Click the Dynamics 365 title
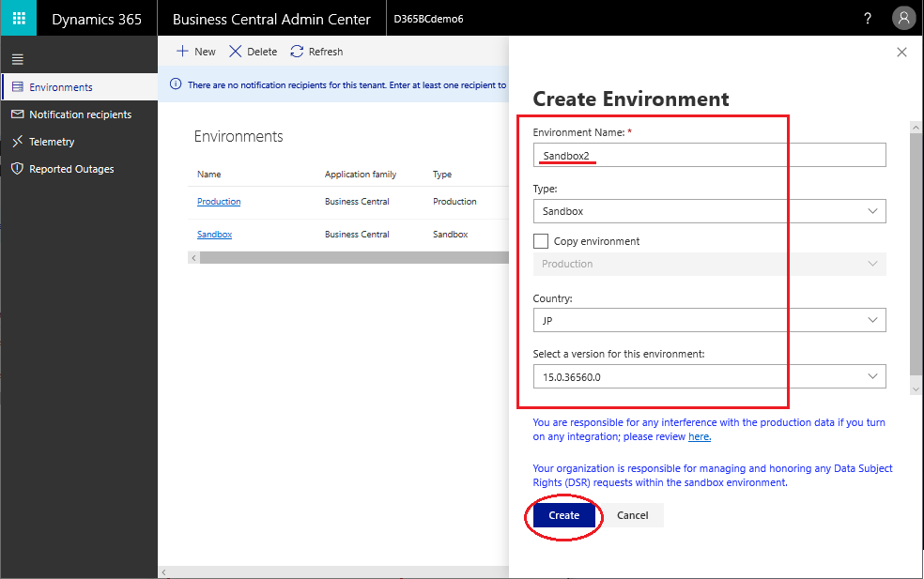 tap(97, 19)
